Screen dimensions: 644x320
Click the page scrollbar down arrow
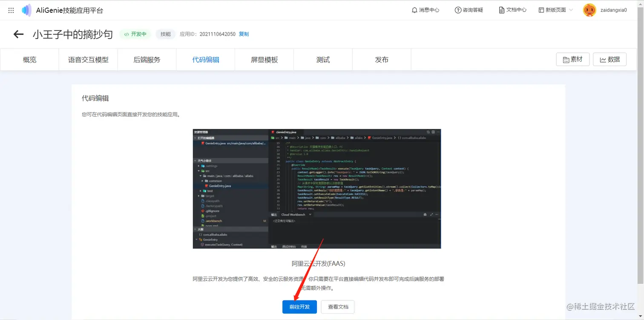[x=640, y=317]
